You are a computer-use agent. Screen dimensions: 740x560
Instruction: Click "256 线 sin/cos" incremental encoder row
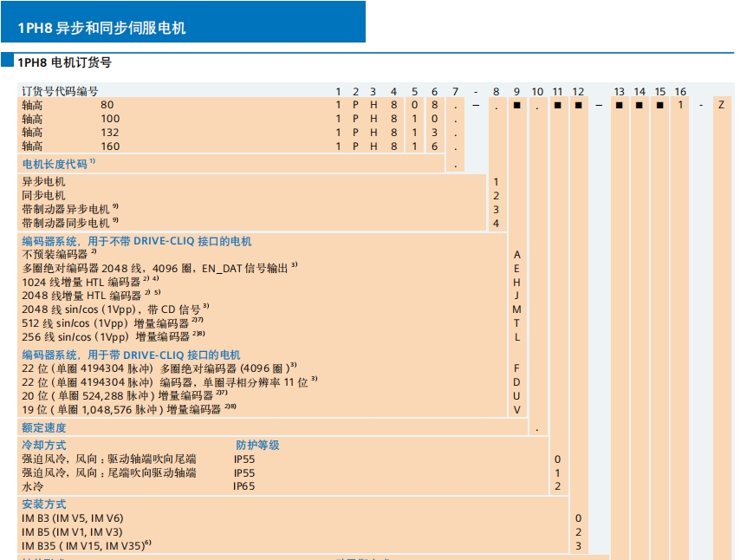(x=114, y=337)
